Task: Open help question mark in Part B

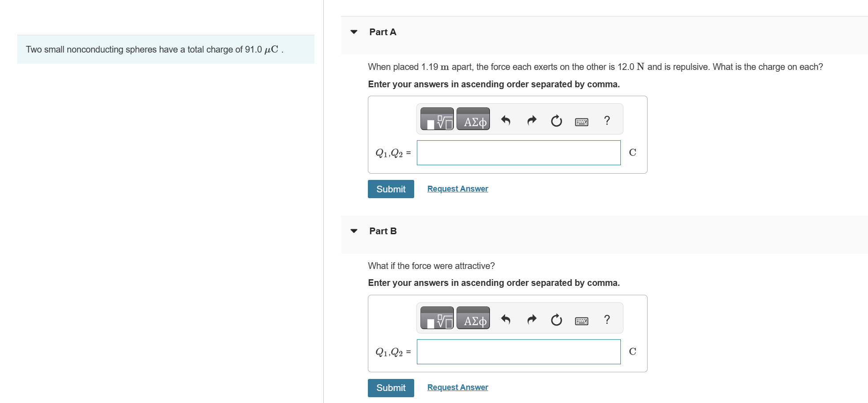Action: (607, 319)
